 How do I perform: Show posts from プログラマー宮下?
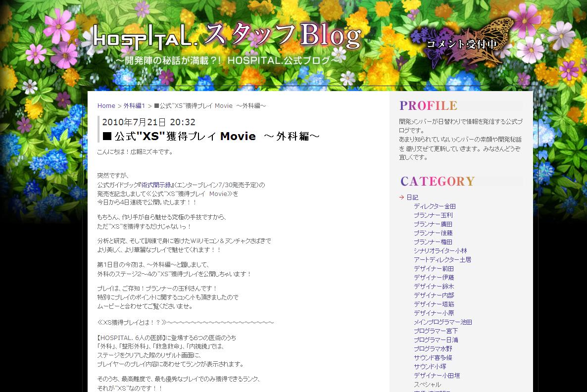pos(436,331)
